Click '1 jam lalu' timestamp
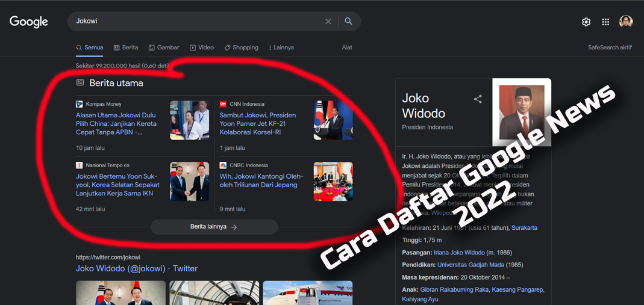Image resolution: width=644 pixels, height=305 pixels. [232, 148]
